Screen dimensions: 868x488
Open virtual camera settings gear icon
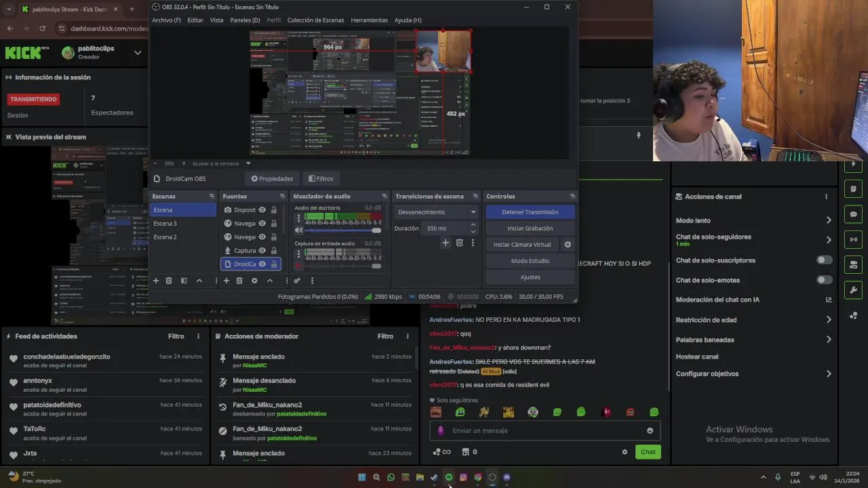point(568,245)
